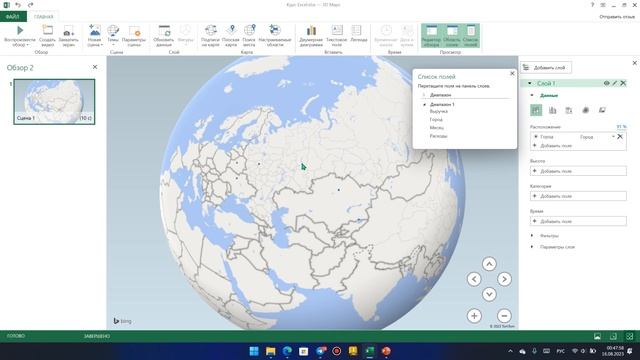
Task: Click Отправить отзыв feedback link
Action: pos(617,17)
